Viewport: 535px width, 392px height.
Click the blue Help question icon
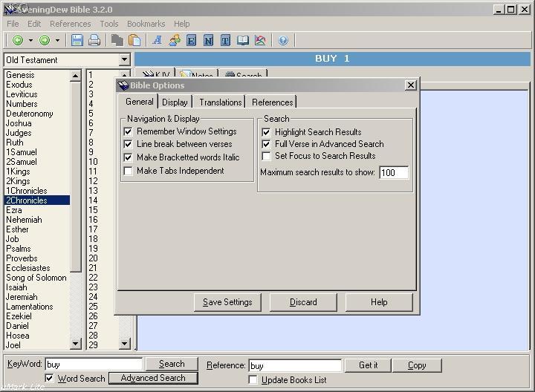tap(283, 41)
